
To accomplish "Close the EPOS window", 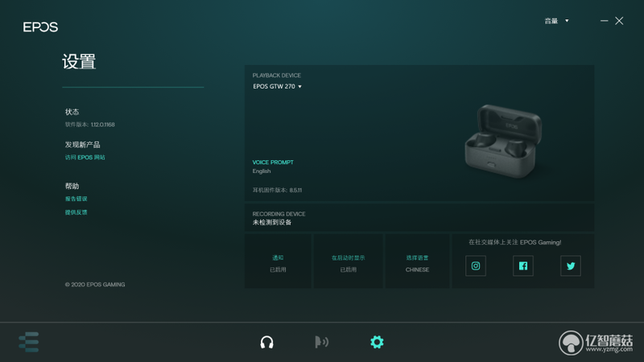I will click(x=619, y=21).
